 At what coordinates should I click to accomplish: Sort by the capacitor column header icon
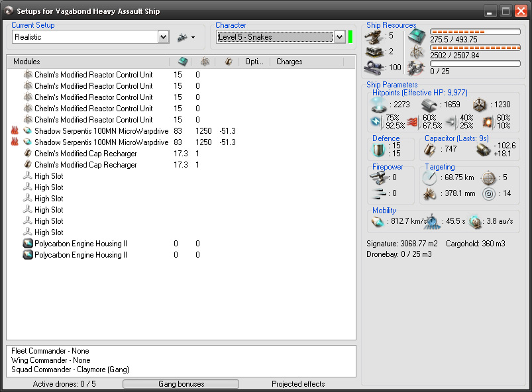pos(229,62)
